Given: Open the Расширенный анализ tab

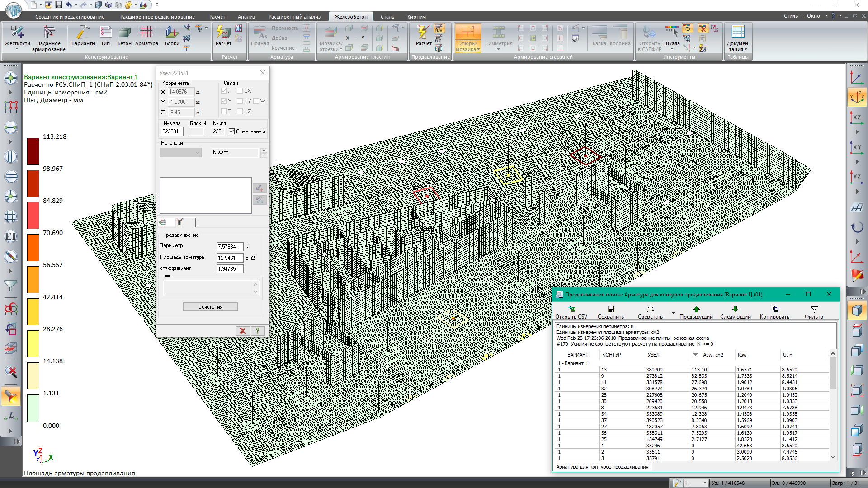Looking at the screenshot, I should pos(294,17).
